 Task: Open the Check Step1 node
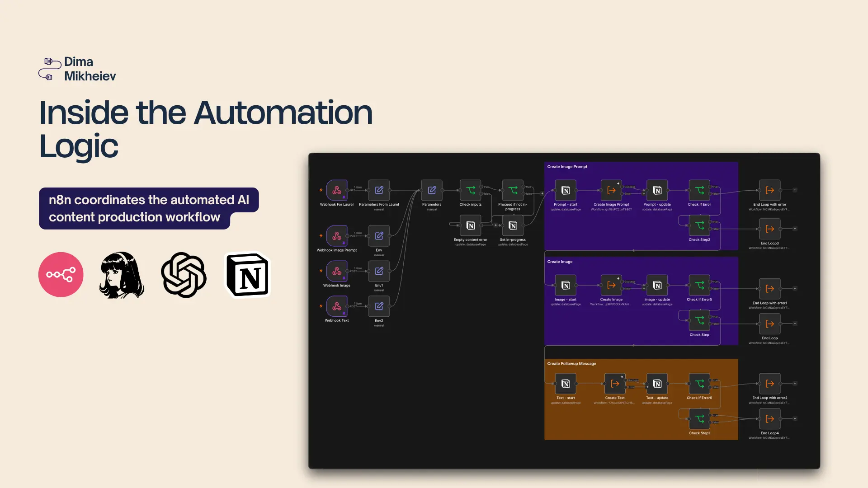(x=699, y=419)
